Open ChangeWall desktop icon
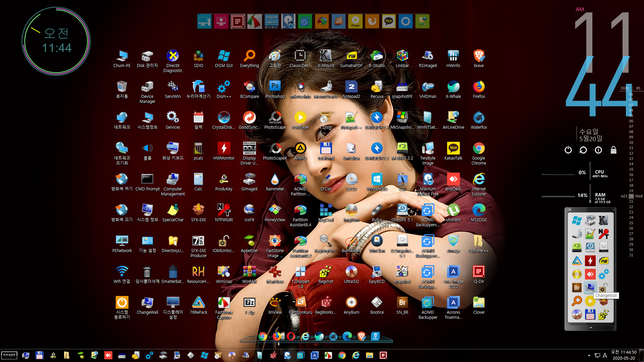The image size is (644, 362). [147, 305]
